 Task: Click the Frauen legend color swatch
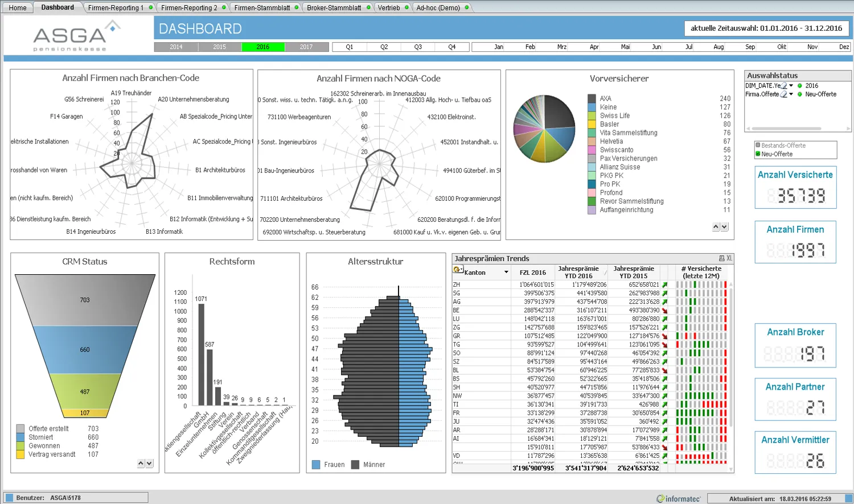[x=316, y=465]
